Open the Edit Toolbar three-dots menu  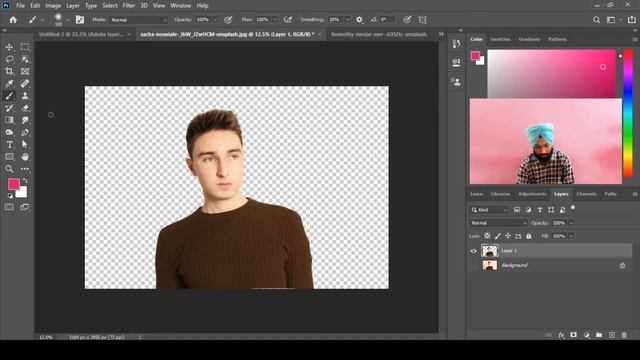25,169
